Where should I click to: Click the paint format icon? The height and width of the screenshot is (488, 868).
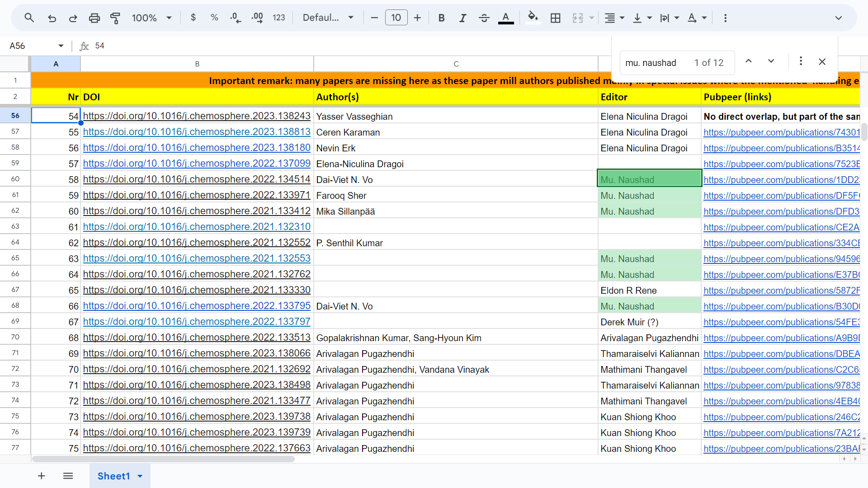coord(115,18)
